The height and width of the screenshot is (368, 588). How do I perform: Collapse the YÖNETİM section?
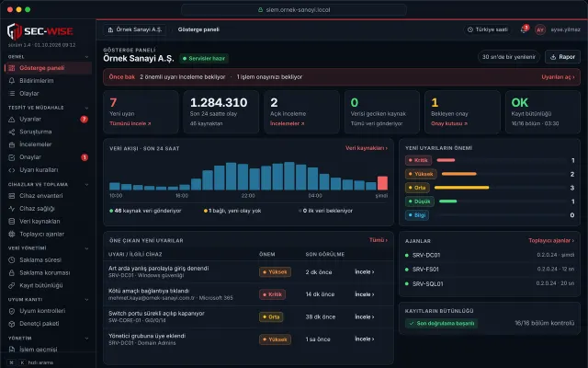86,338
